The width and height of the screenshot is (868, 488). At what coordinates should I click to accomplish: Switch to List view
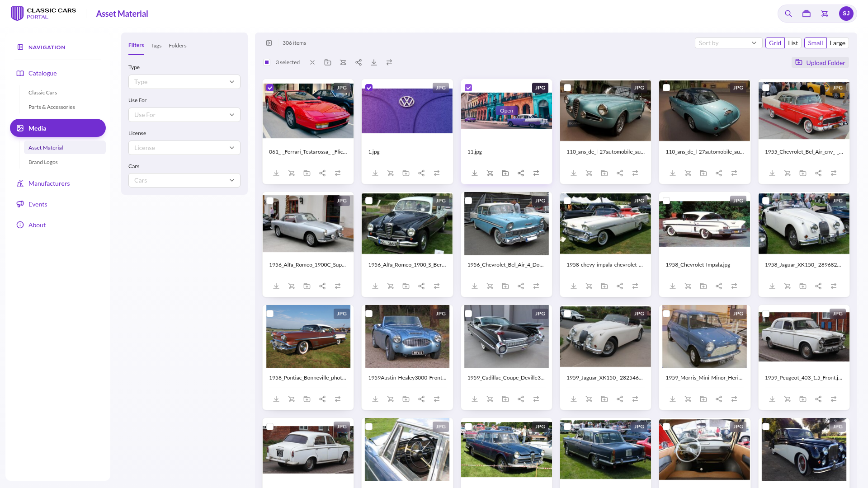coord(793,43)
